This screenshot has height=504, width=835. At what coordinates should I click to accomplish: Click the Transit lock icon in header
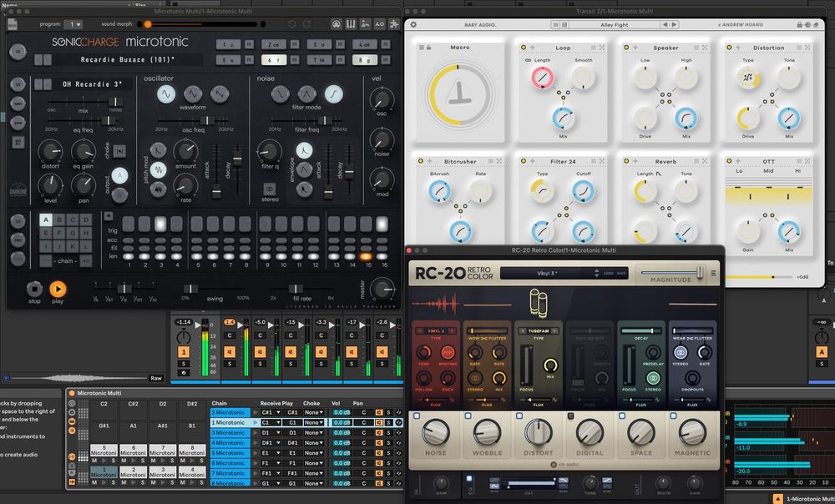pos(799,24)
